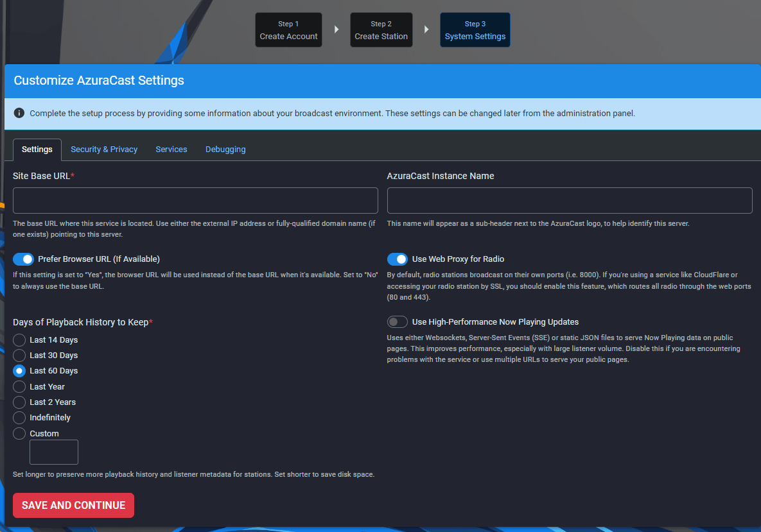
Task: Pick Last 2 Years radio button
Action: pos(19,402)
